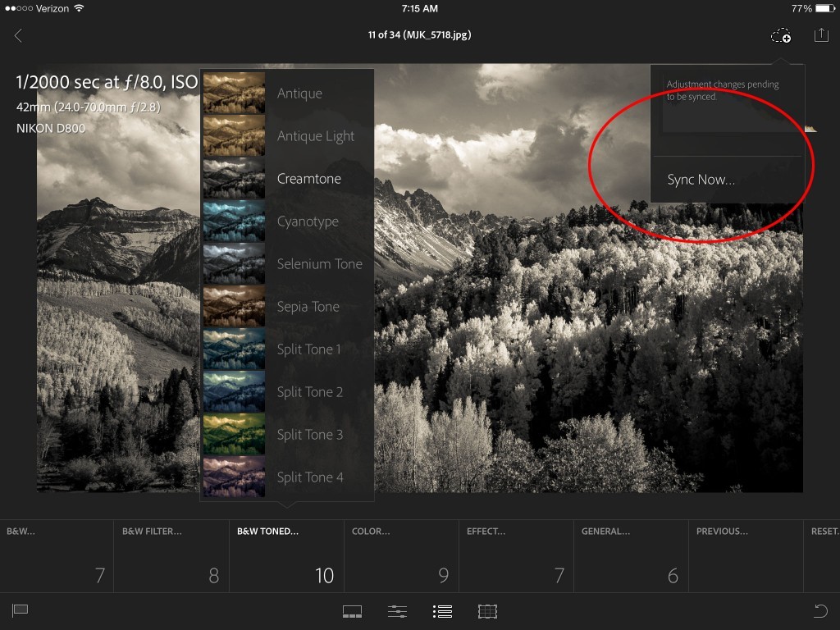This screenshot has height=630, width=840.
Task: Pick the Selenium Tone preset thumbnail
Action: click(234, 263)
